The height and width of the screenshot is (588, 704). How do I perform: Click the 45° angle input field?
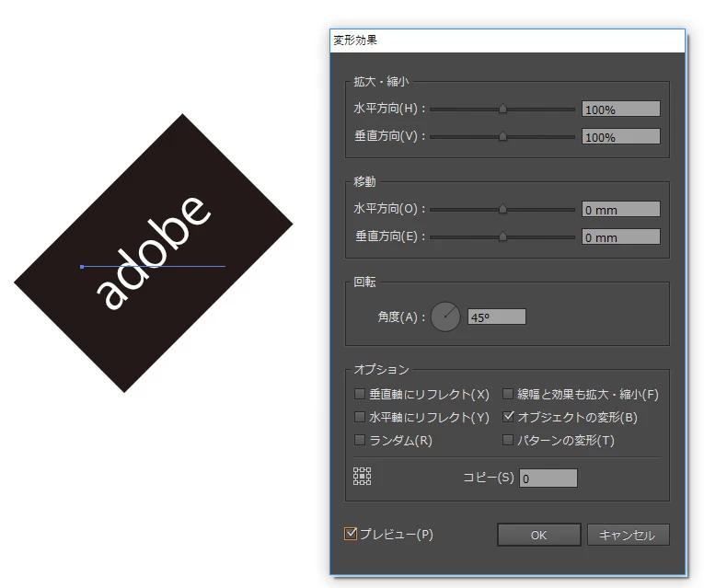497,317
